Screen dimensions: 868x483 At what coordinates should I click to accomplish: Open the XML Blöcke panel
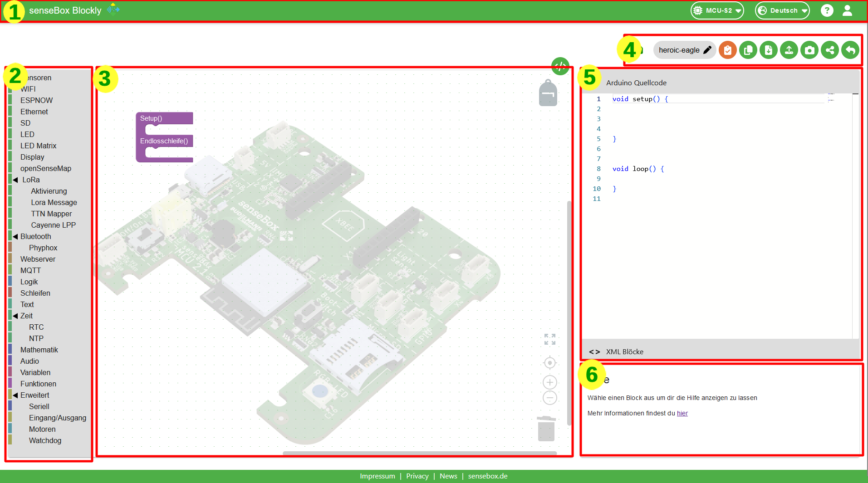(x=624, y=351)
